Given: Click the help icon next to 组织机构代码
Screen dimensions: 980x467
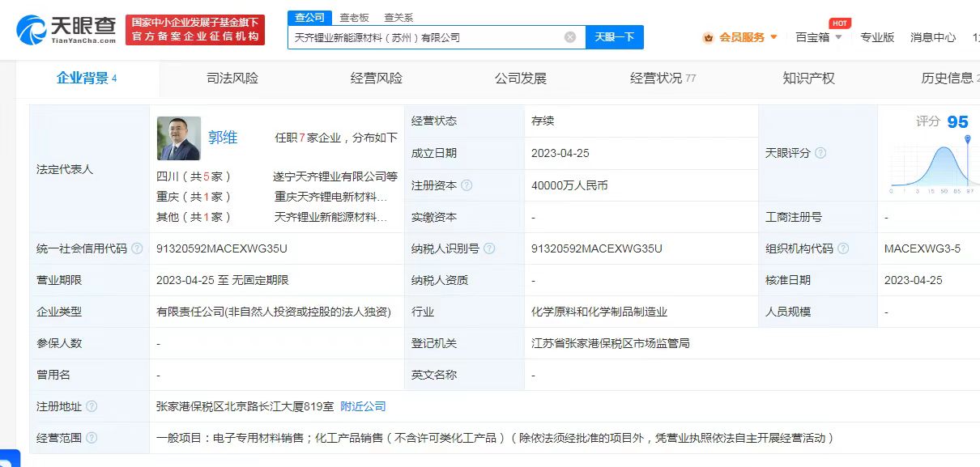Looking at the screenshot, I should (844, 248).
